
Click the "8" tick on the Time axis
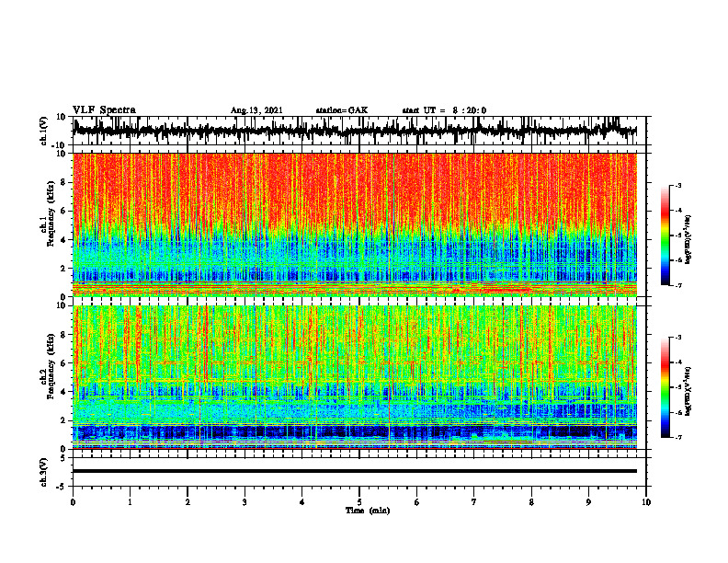pos(531,502)
